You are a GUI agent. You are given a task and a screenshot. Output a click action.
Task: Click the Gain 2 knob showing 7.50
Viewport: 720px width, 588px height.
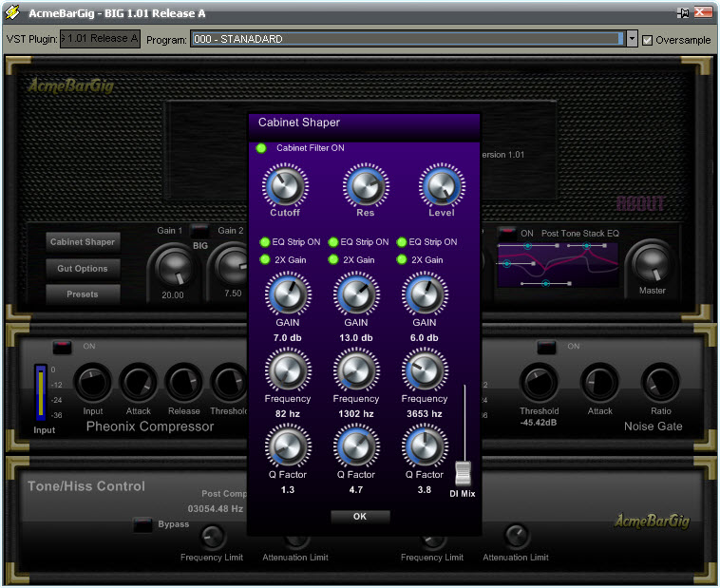point(232,266)
